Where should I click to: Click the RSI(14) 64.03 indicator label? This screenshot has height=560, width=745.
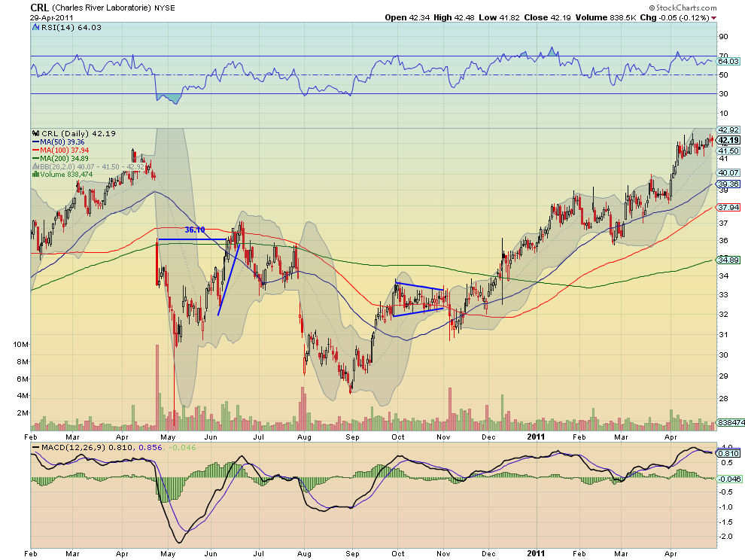tap(71, 28)
